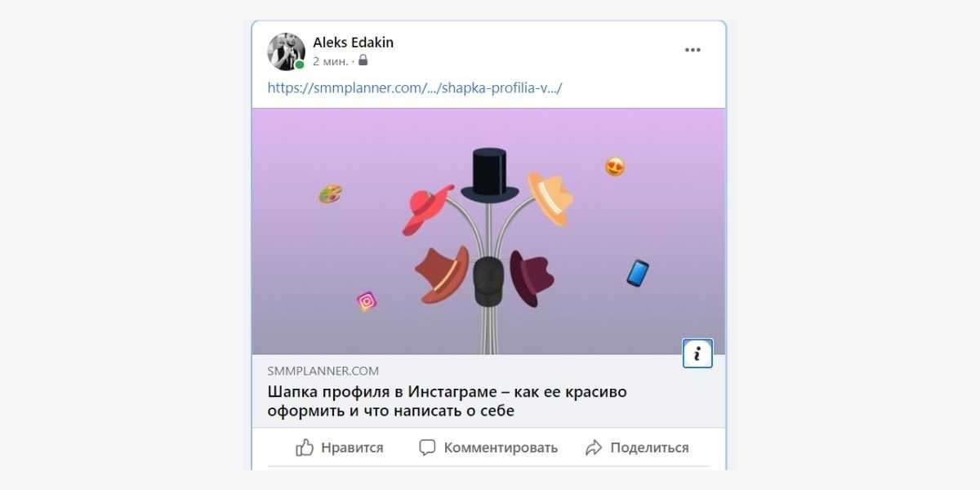
Task: Click the Instagram logo in preview image
Action: click(x=367, y=301)
